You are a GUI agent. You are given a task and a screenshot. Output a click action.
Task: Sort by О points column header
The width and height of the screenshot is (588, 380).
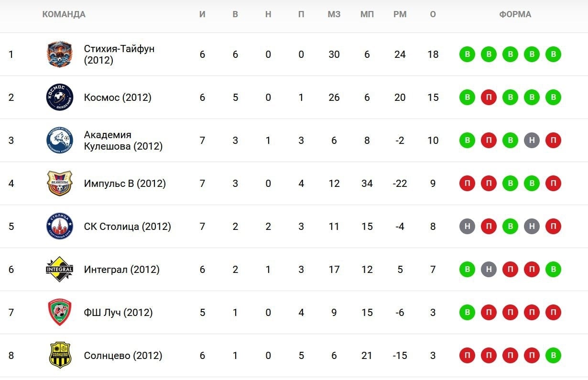tap(433, 14)
